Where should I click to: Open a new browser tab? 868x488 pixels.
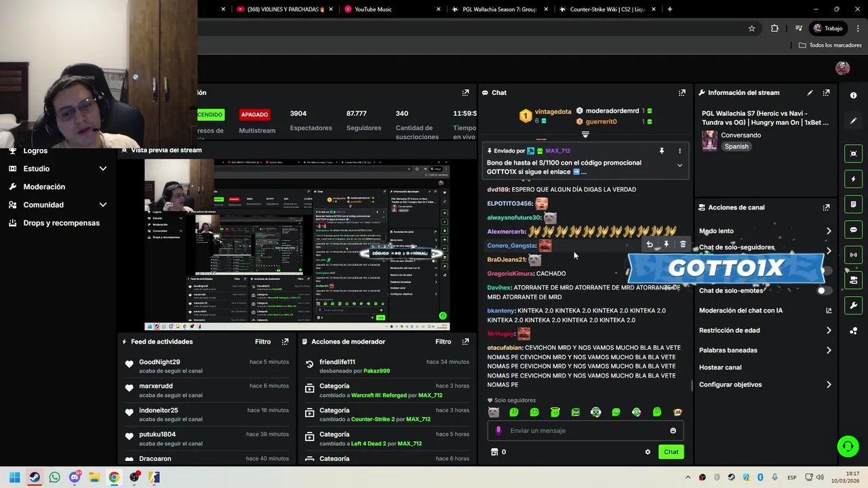669,9
